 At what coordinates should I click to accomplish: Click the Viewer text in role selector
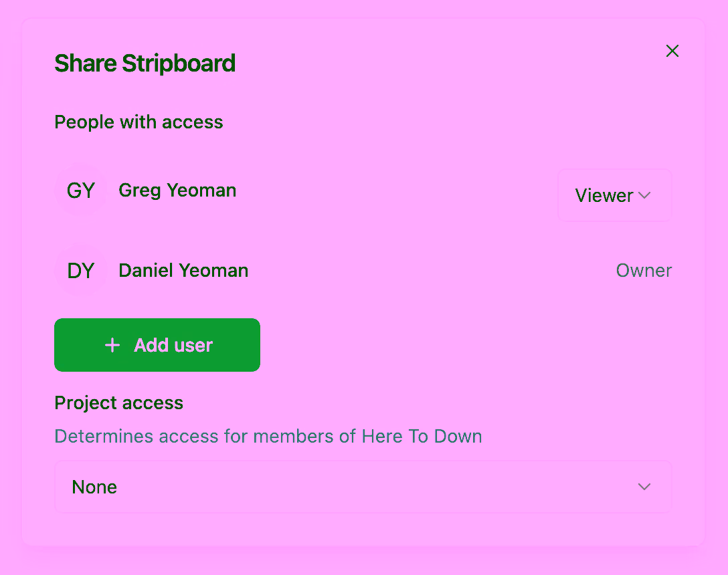pos(604,195)
